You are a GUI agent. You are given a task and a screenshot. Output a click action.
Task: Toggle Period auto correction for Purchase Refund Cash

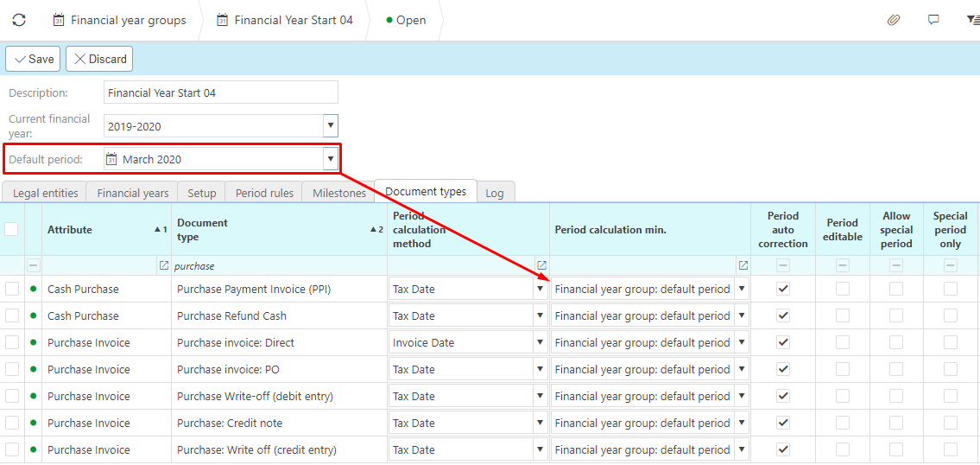click(783, 315)
